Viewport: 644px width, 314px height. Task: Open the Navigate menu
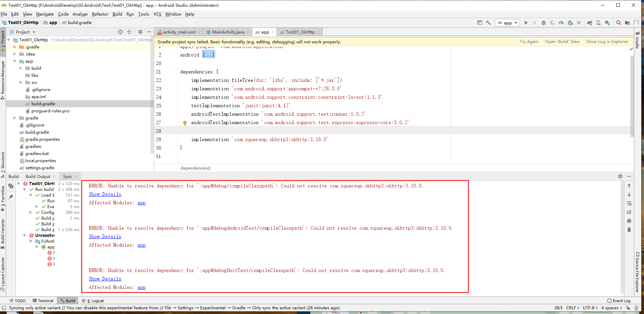coord(45,14)
